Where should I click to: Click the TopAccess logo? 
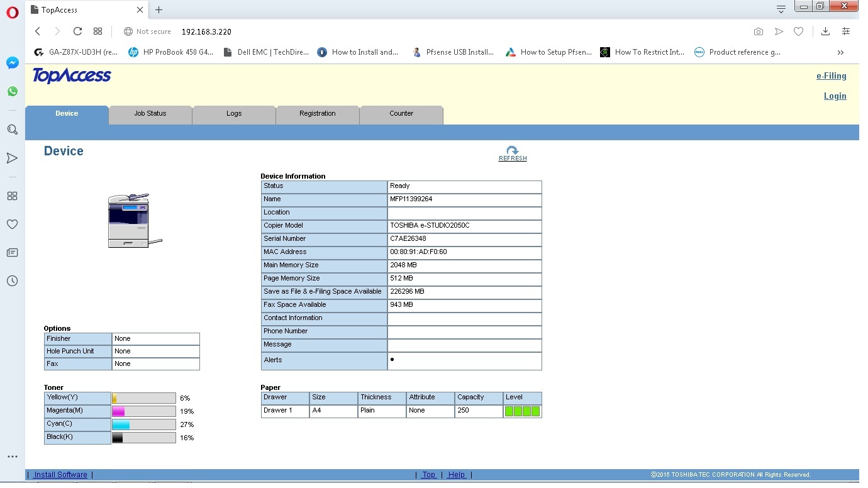click(x=72, y=76)
